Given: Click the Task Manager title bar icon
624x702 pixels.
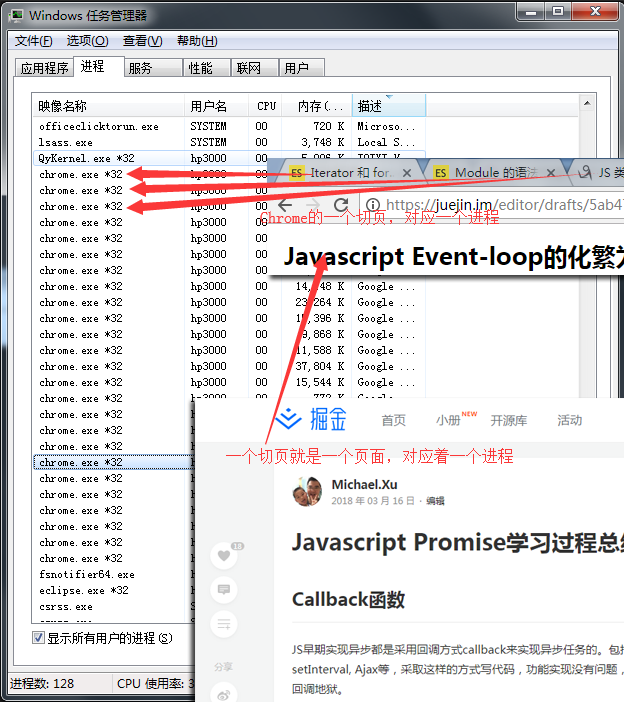Looking at the screenshot, I should (17, 16).
